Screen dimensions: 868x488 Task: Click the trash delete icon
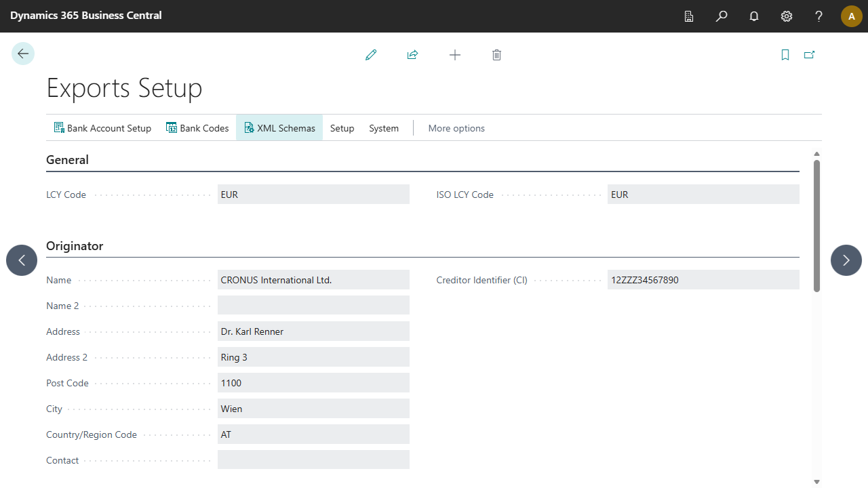[496, 55]
